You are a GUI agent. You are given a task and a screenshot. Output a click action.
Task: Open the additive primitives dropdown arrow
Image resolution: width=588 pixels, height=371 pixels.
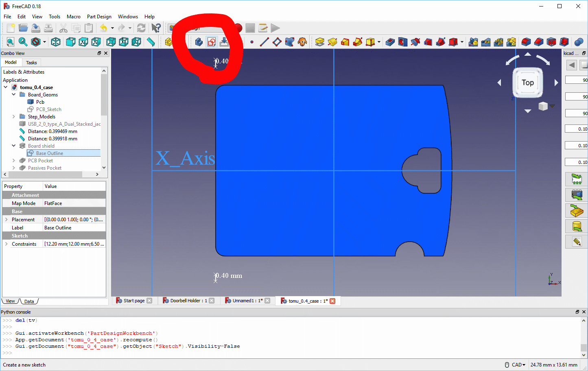(x=378, y=42)
